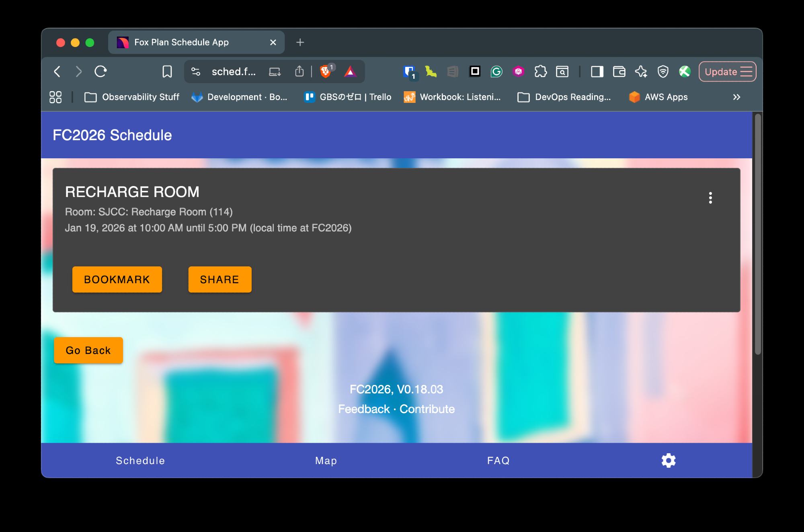Click the Brave Shields lion icon
This screenshot has height=532, width=804.
(x=325, y=72)
